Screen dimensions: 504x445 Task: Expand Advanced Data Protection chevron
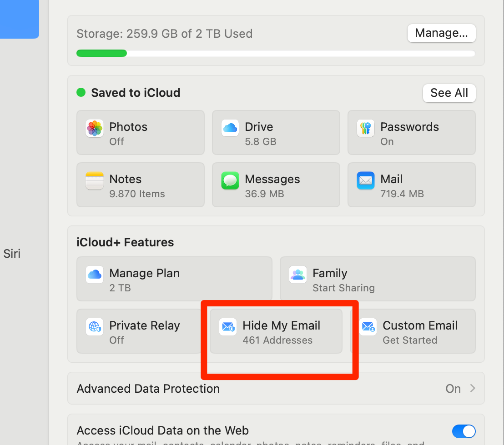(473, 388)
